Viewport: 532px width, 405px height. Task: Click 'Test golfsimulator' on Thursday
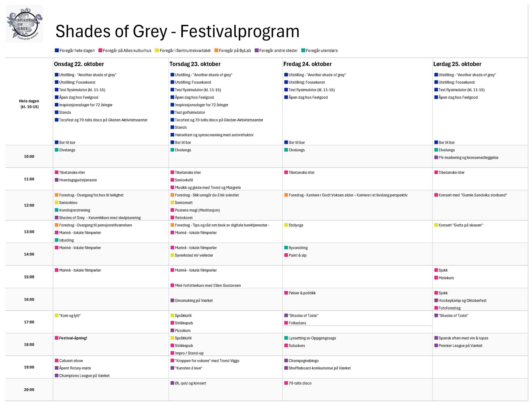tap(190, 112)
